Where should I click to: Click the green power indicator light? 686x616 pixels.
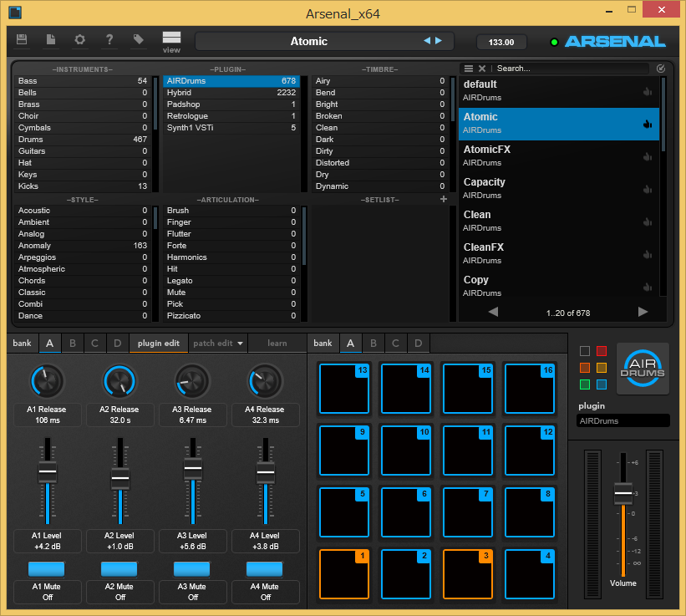coord(554,42)
